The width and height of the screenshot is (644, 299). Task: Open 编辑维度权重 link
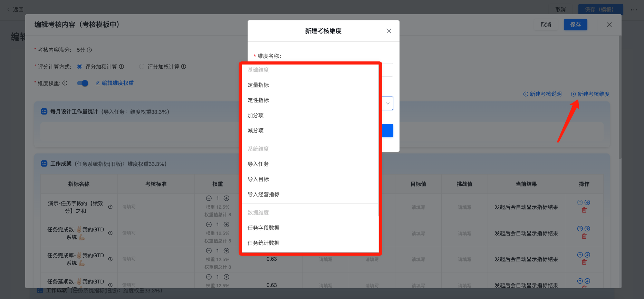pyautogui.click(x=115, y=83)
